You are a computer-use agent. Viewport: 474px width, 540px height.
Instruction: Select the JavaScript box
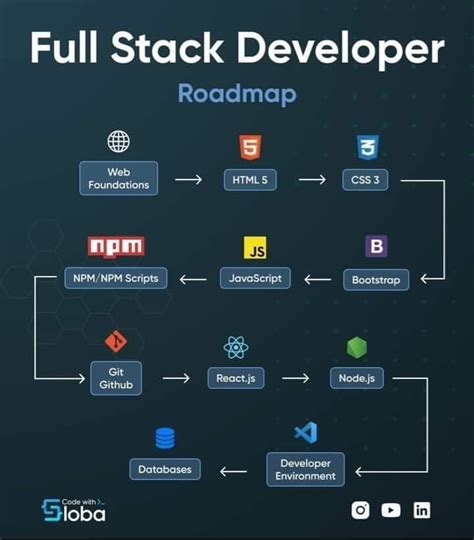(x=255, y=278)
